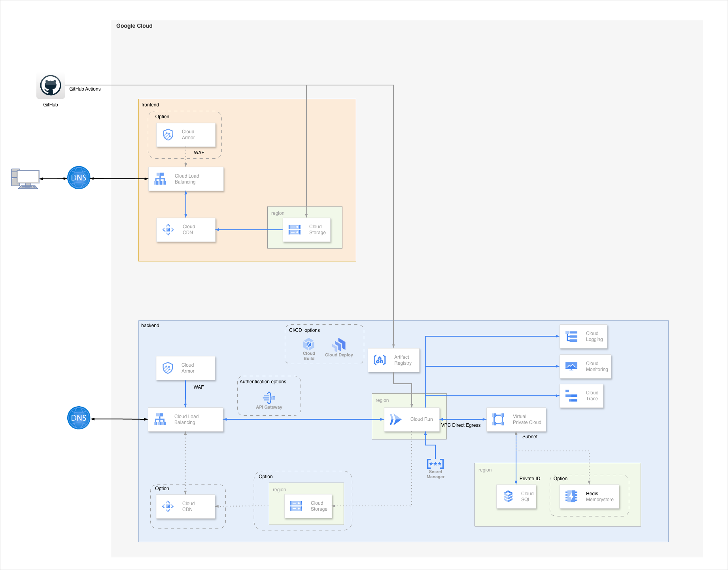
Task: Click the Secret Manager icon
Action: pyautogui.click(x=435, y=464)
